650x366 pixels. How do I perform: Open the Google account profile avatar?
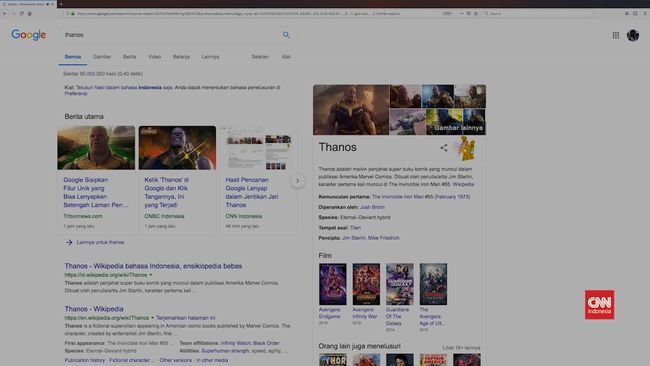coord(633,35)
